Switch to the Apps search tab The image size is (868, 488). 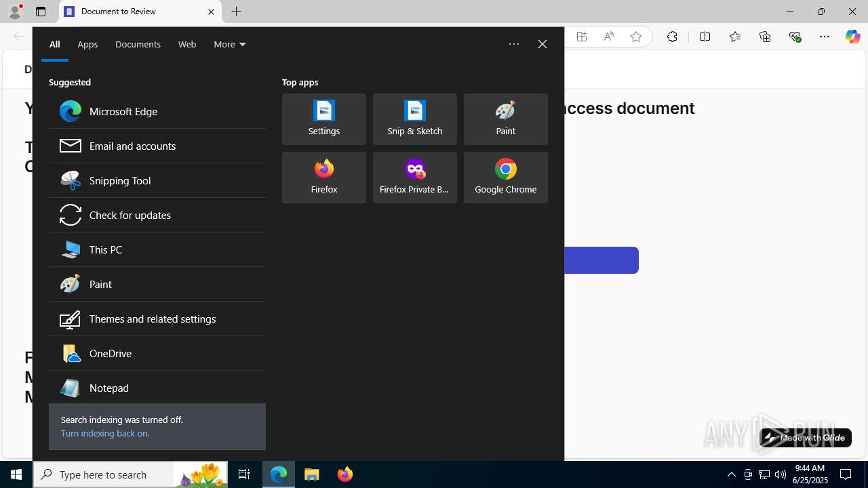87,44
